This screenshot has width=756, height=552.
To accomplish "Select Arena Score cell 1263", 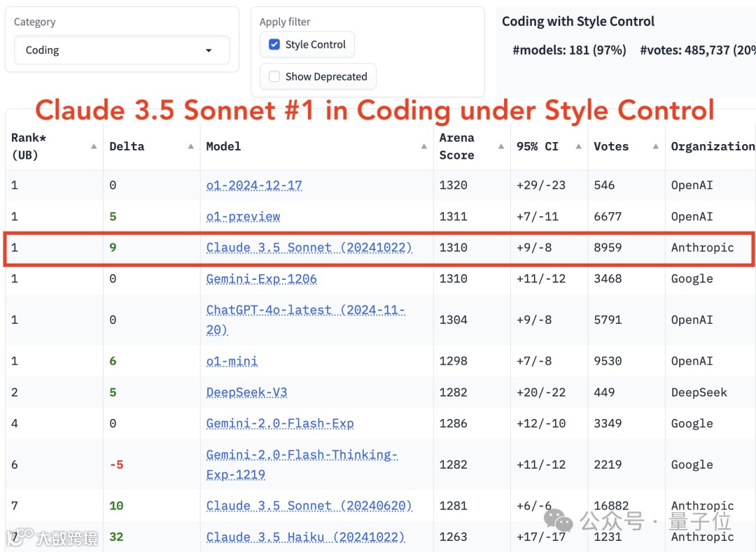I will 453,537.
